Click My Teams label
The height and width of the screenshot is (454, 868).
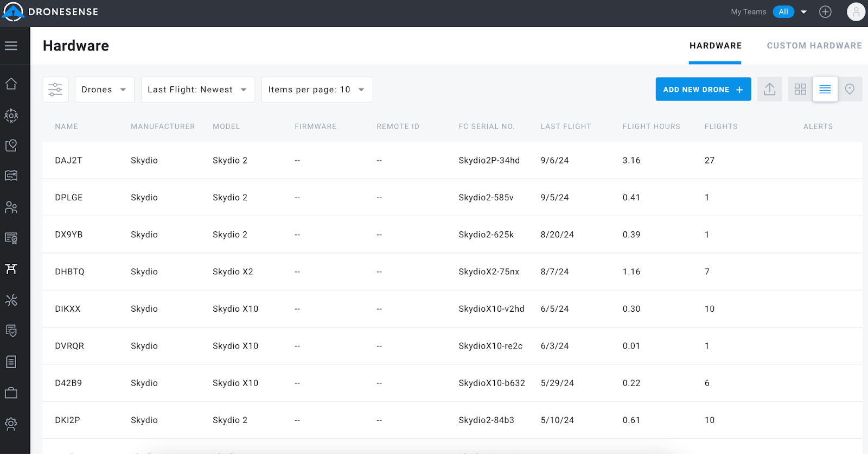[x=748, y=12]
